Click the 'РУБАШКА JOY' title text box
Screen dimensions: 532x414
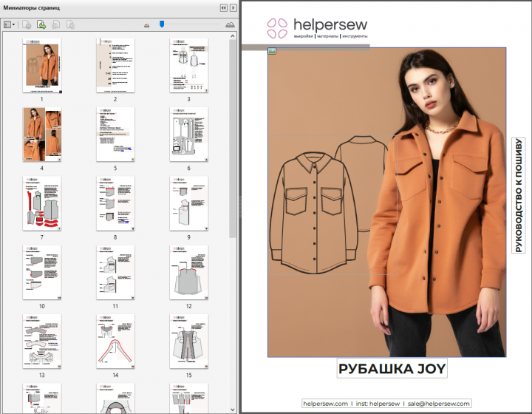click(x=392, y=368)
